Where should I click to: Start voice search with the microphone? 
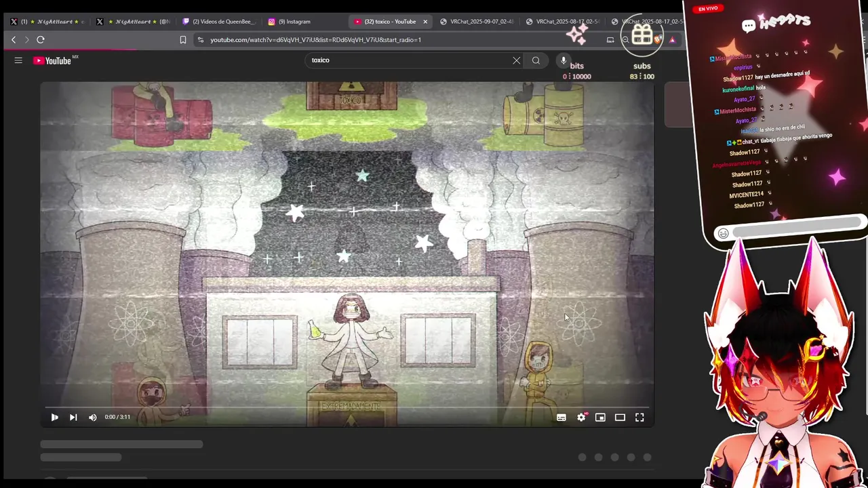pyautogui.click(x=563, y=60)
